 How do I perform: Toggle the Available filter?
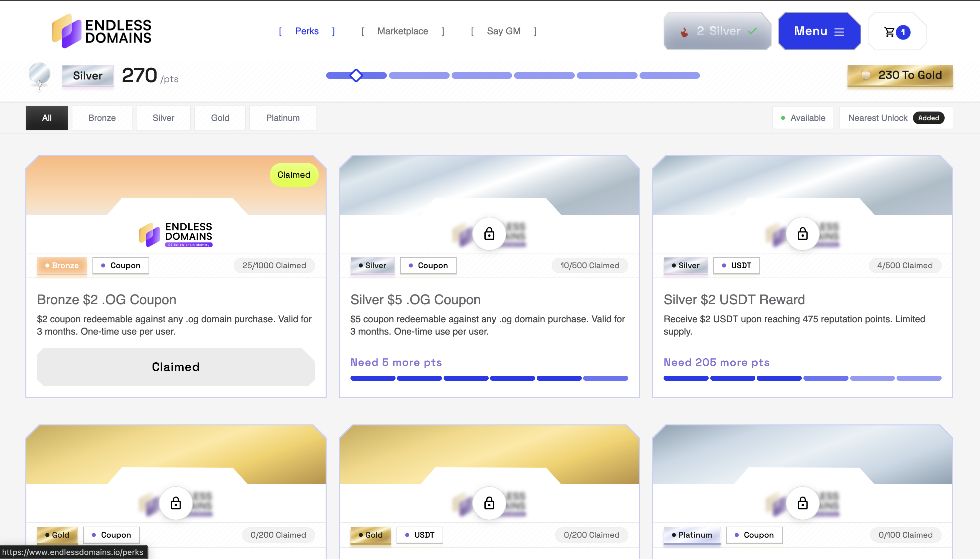(803, 118)
